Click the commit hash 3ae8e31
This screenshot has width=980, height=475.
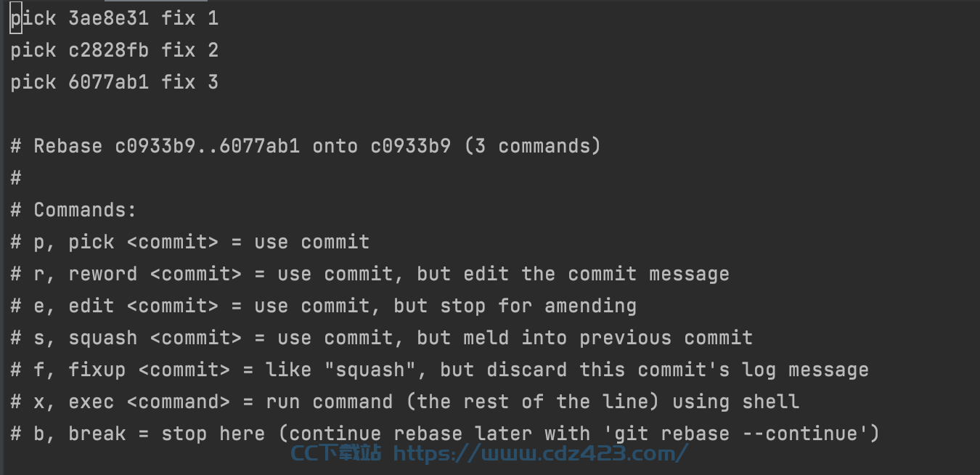109,18
